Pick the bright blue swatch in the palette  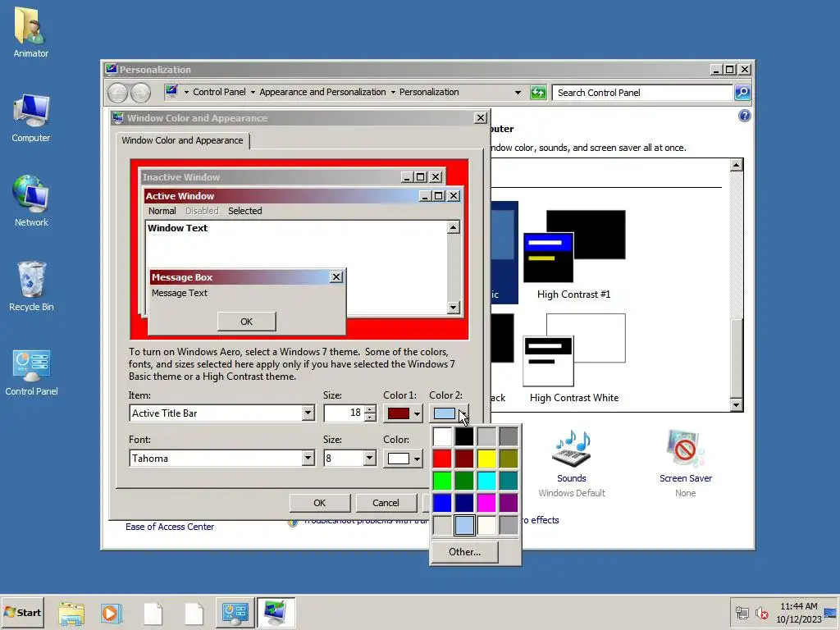[x=442, y=503]
